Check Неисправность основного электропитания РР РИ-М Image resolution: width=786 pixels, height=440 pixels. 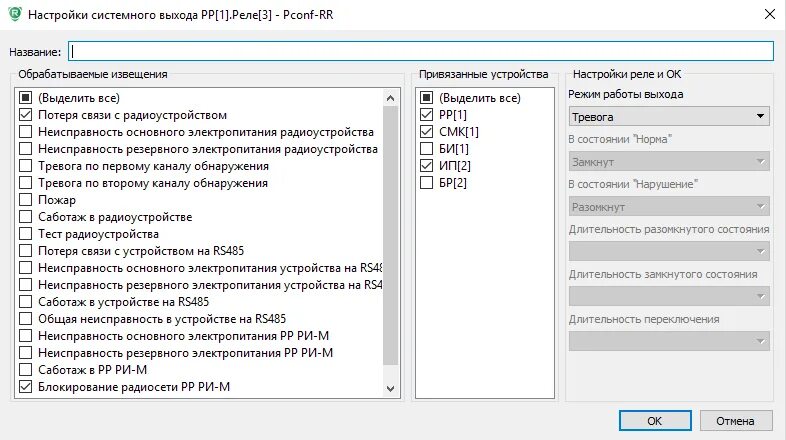(x=26, y=336)
